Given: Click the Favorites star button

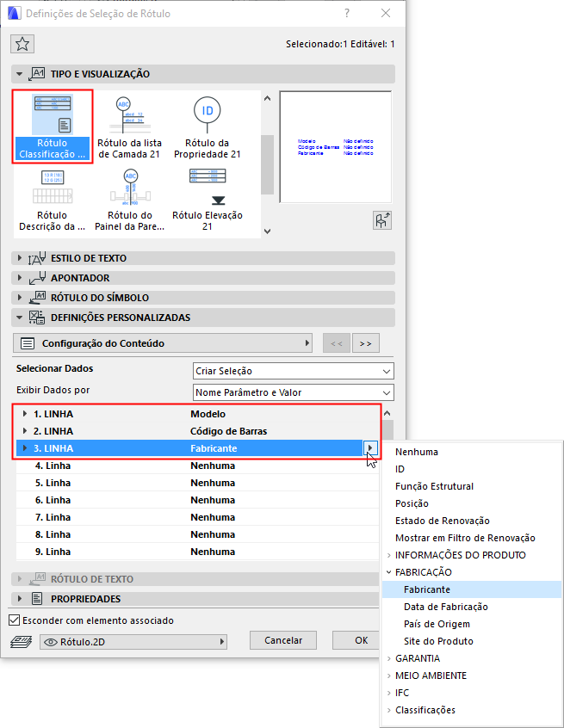Looking at the screenshot, I should pos(22,44).
